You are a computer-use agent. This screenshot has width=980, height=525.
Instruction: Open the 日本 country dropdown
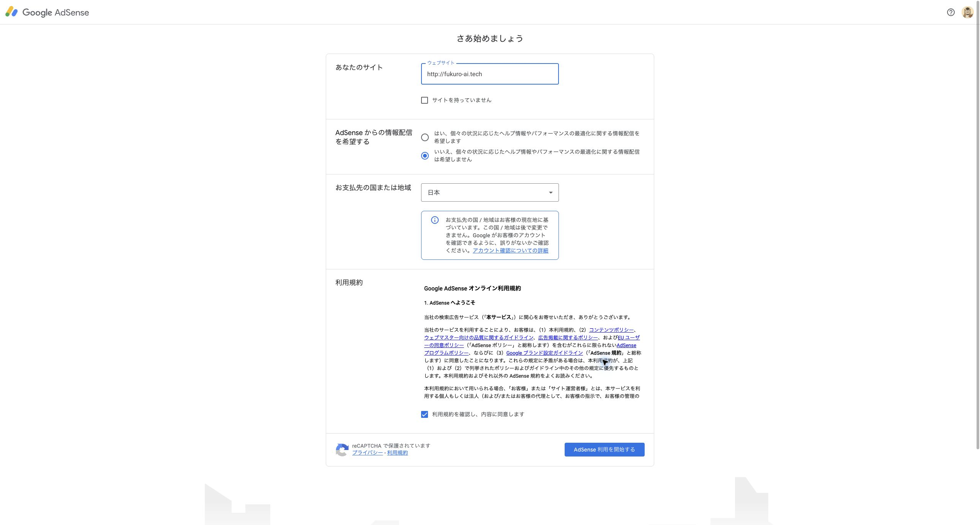pyautogui.click(x=490, y=192)
